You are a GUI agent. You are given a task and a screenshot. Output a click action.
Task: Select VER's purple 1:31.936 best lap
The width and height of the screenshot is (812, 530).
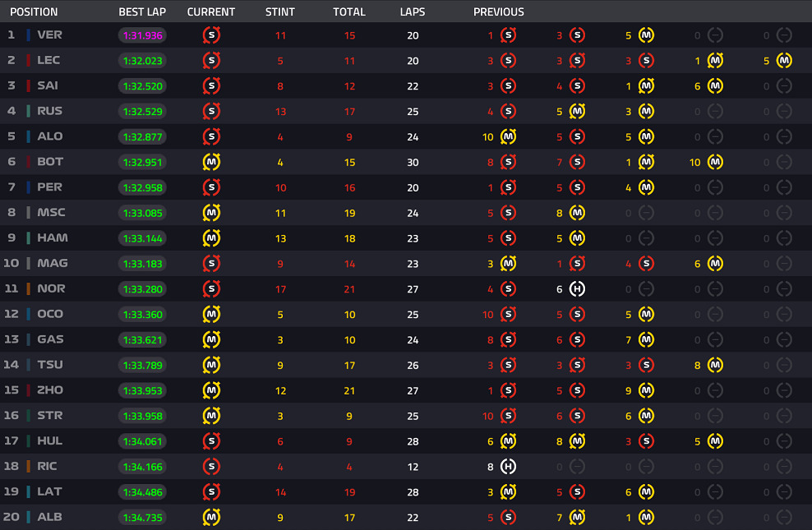pos(142,35)
